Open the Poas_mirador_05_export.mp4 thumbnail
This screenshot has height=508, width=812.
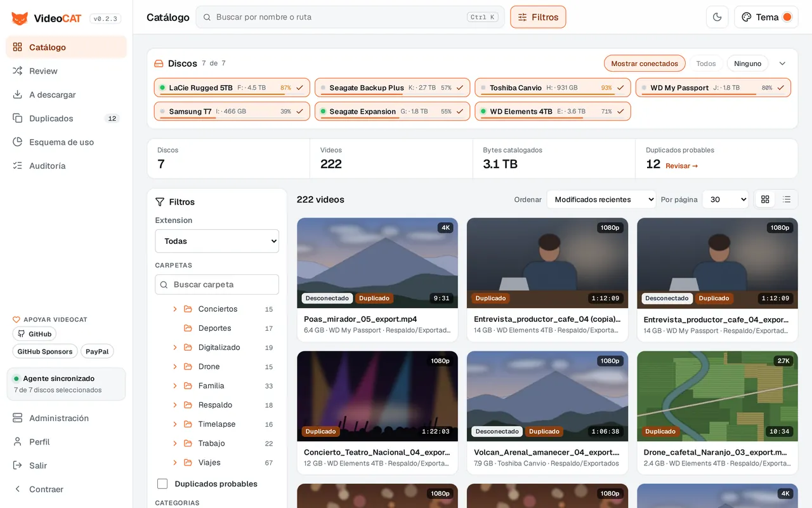click(377, 263)
